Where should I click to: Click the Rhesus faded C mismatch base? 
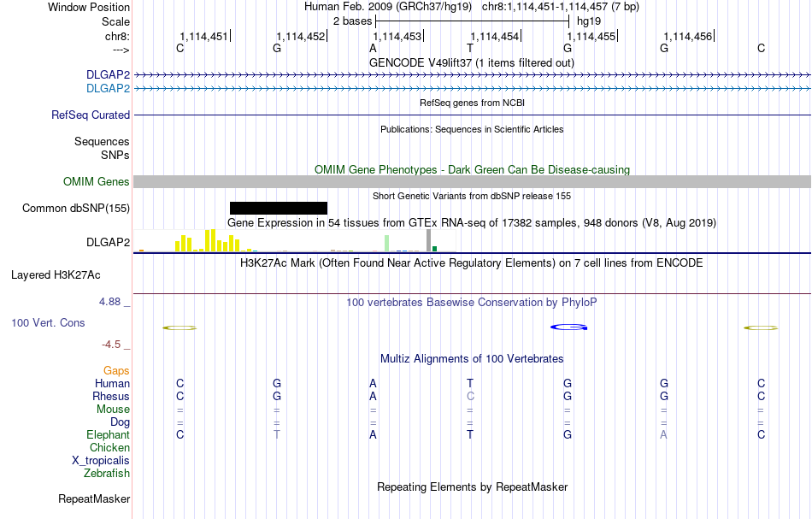[470, 396]
